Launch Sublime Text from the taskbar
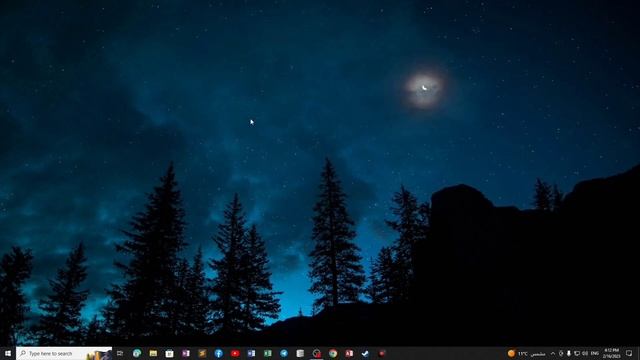Viewport: 640px width, 360px height. (202, 353)
